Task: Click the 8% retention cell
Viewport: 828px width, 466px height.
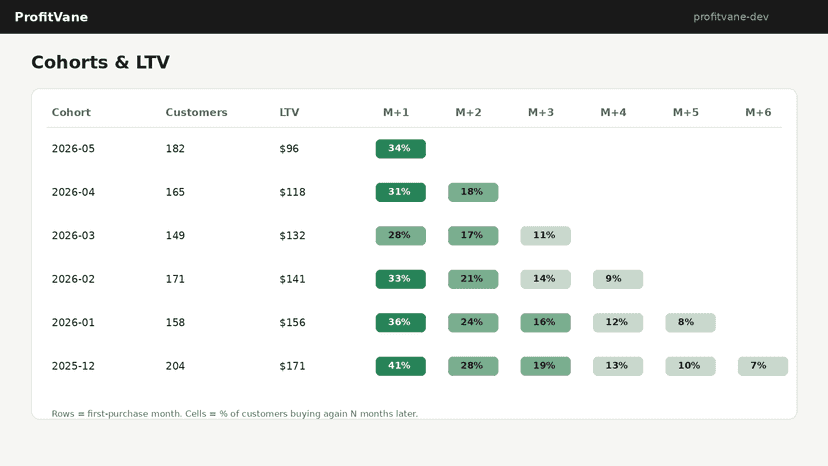Action: tap(690, 322)
